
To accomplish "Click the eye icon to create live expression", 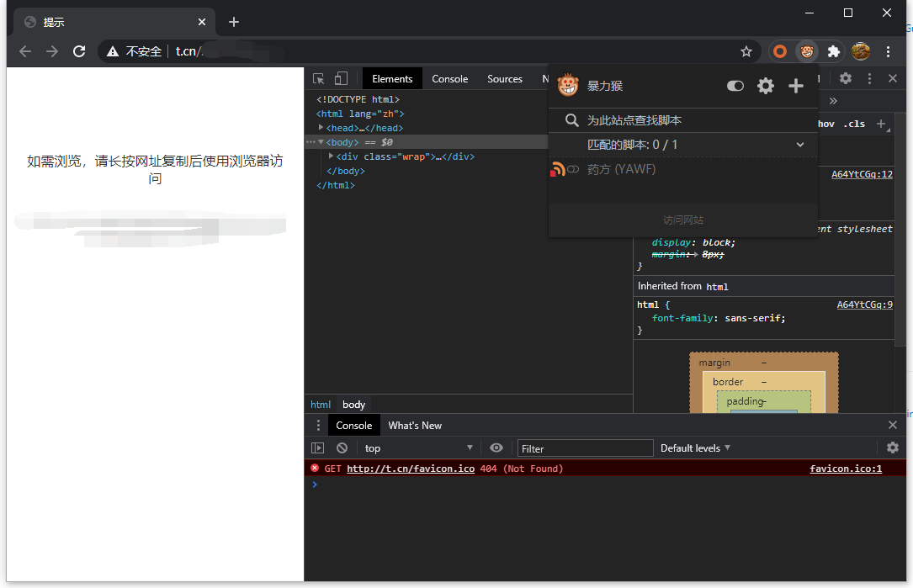I will 496,448.
